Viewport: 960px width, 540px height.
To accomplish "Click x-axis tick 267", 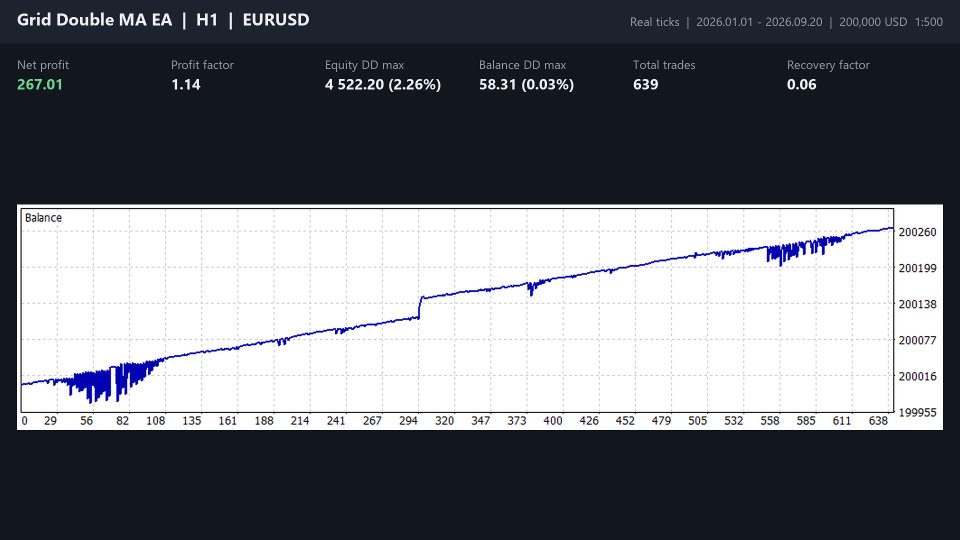I will [x=372, y=421].
